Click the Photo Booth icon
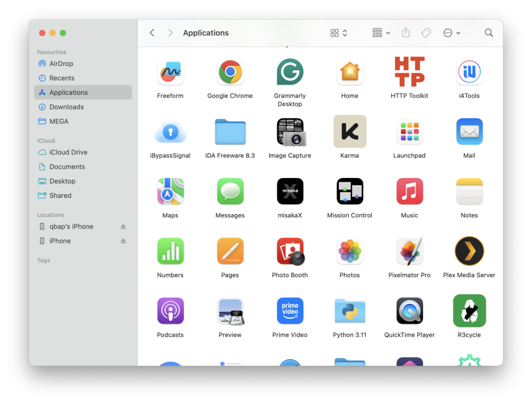This screenshot has width=532, height=404. tap(290, 251)
